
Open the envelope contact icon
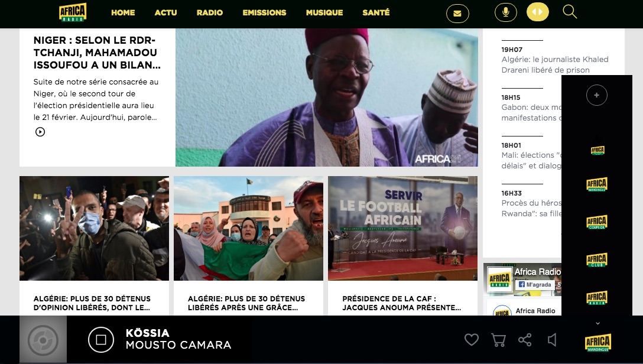(457, 14)
